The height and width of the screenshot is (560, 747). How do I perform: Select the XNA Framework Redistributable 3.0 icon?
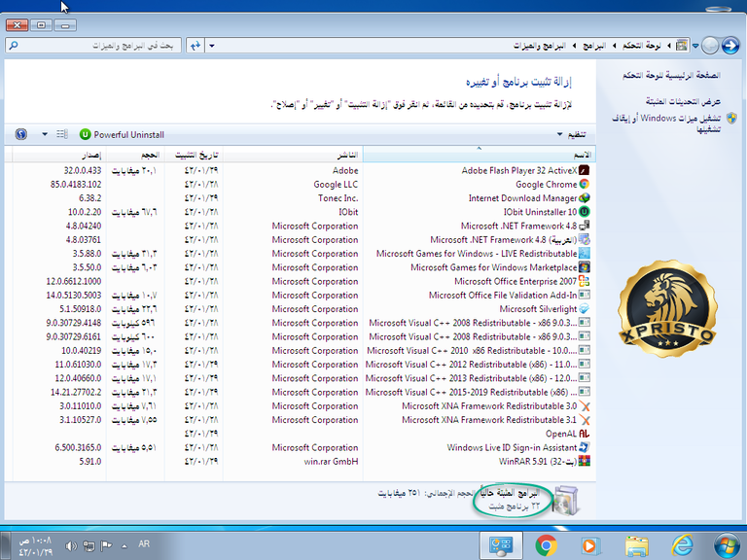(584, 406)
